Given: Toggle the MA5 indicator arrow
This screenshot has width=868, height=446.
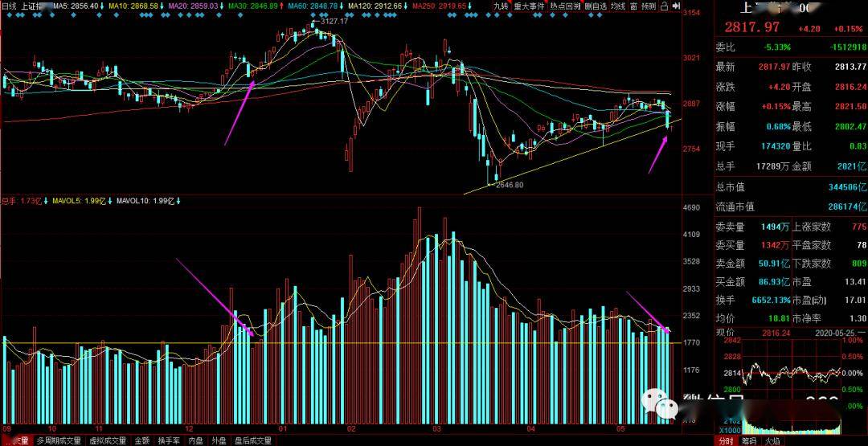Looking at the screenshot, I should tap(102, 6).
